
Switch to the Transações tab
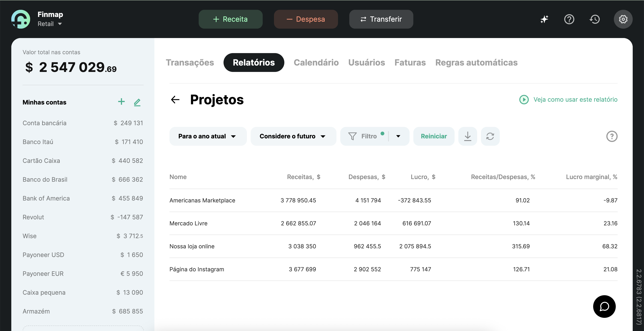(x=190, y=63)
